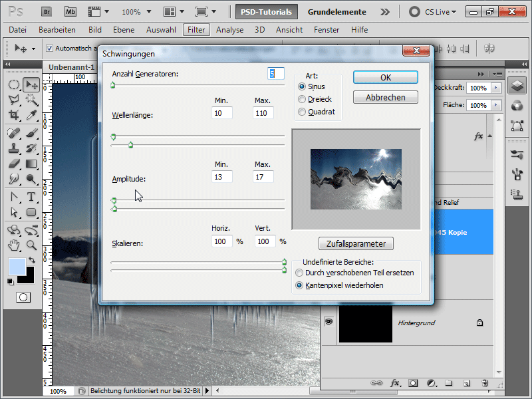Select the Dodge tool
The height and width of the screenshot is (399, 532).
(x=31, y=179)
